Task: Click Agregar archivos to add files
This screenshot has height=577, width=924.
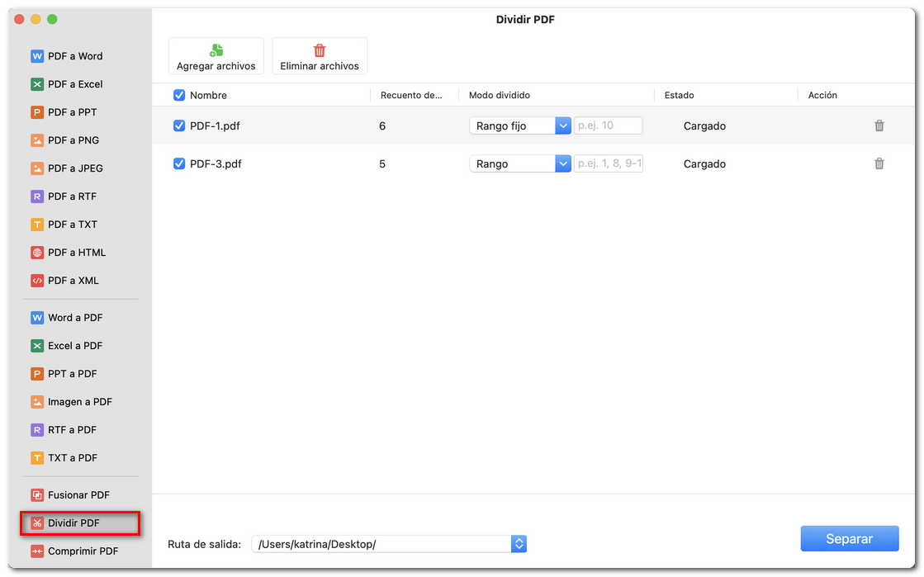Action: pos(216,55)
